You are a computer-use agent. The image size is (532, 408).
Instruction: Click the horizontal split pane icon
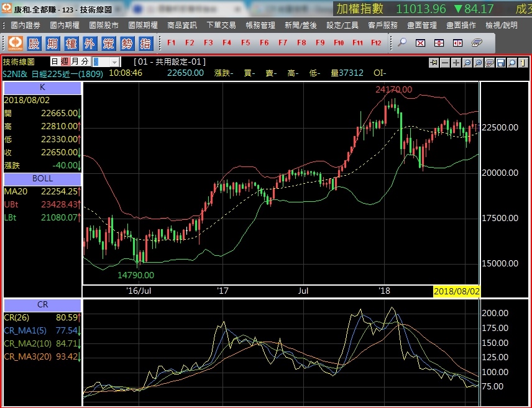(457, 43)
